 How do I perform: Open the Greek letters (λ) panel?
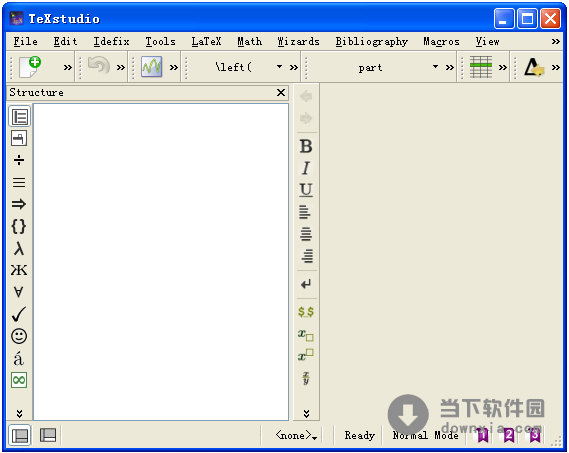click(x=19, y=249)
